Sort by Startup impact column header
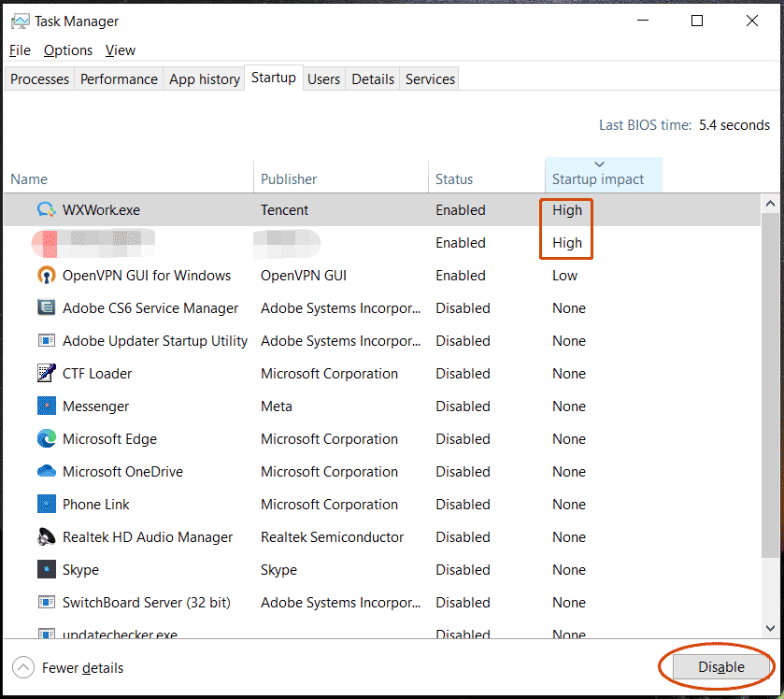784x699 pixels. pyautogui.click(x=604, y=175)
